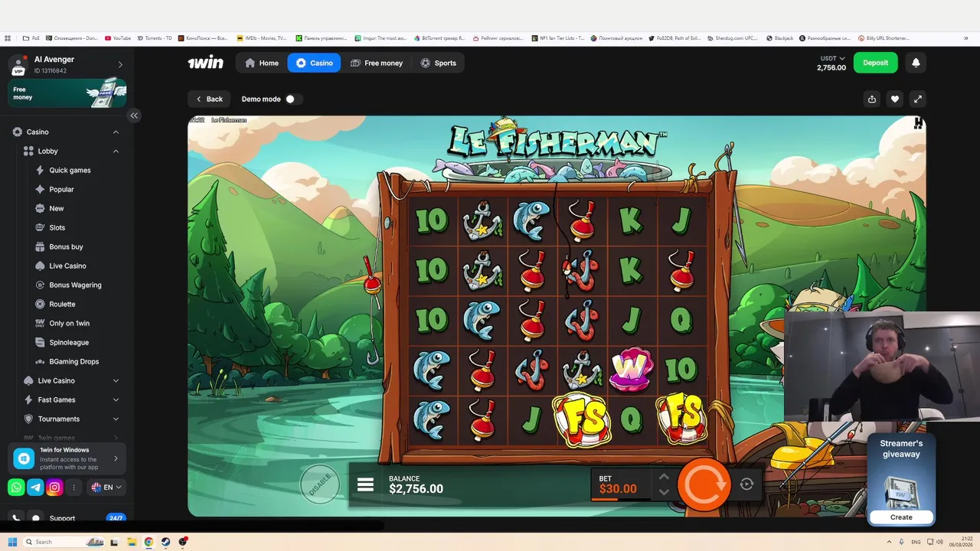Click the taskbar Search box
The height and width of the screenshot is (551, 980).
pyautogui.click(x=63, y=542)
